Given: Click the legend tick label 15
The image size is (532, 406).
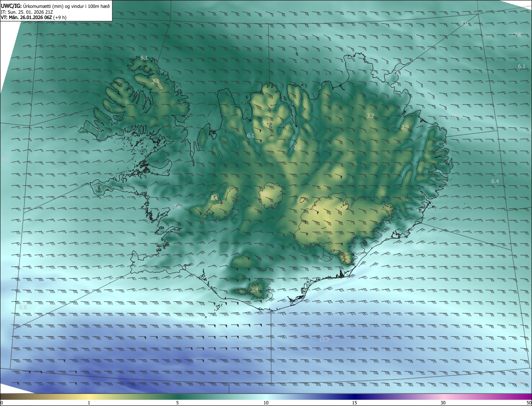Looking at the screenshot, I should tap(355, 403).
